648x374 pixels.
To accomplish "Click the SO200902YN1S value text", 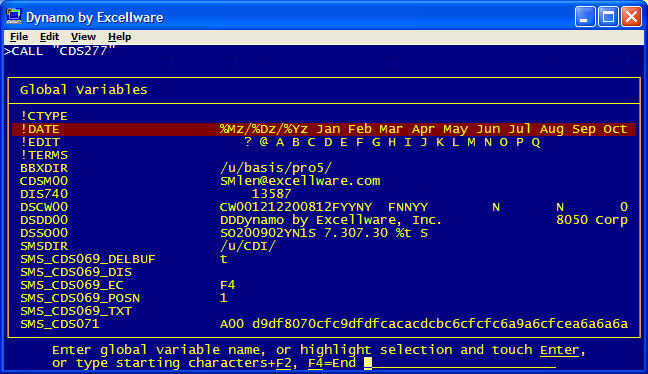I will pyautogui.click(x=268, y=233).
